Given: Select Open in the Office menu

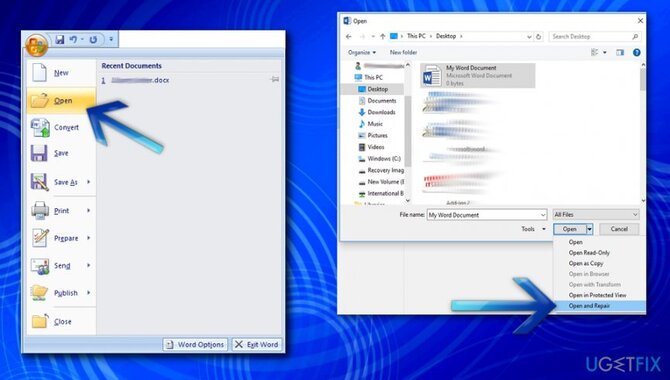Looking at the screenshot, I should point(61,100).
